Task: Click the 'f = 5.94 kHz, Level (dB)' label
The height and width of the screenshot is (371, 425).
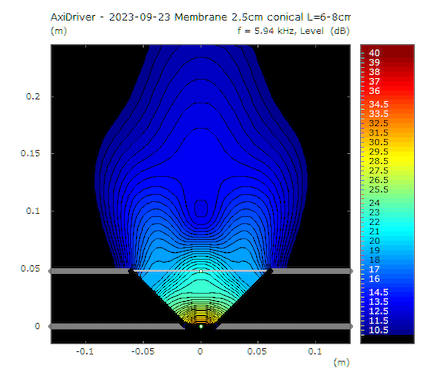Action: 294,31
